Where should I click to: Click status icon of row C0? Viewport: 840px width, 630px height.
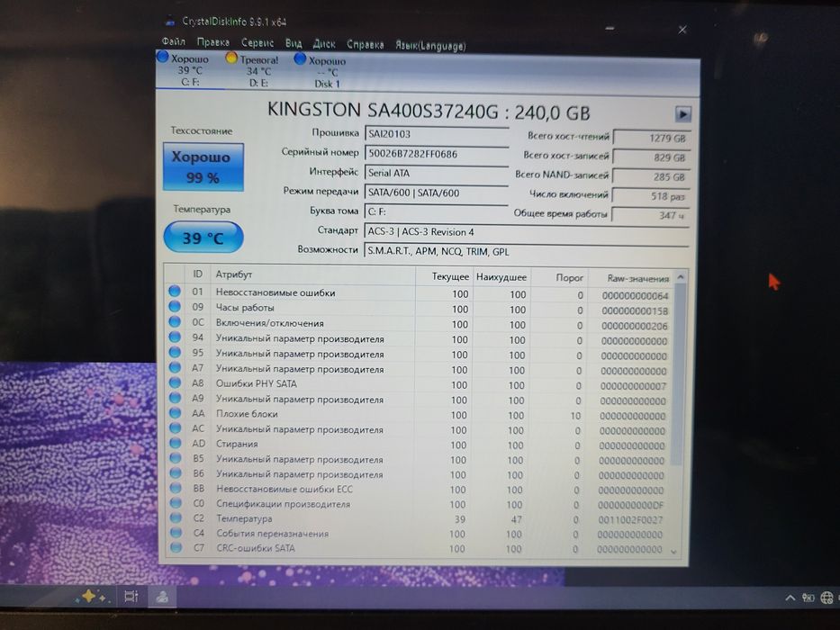176,502
